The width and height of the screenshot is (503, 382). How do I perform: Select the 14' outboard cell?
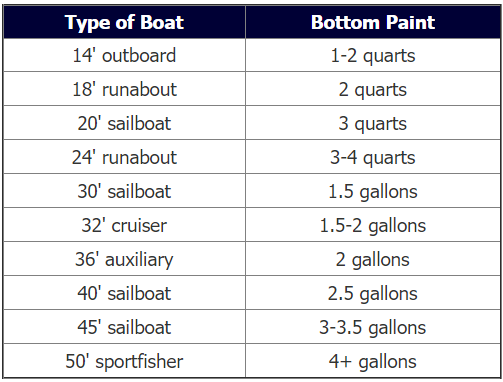pos(124,55)
